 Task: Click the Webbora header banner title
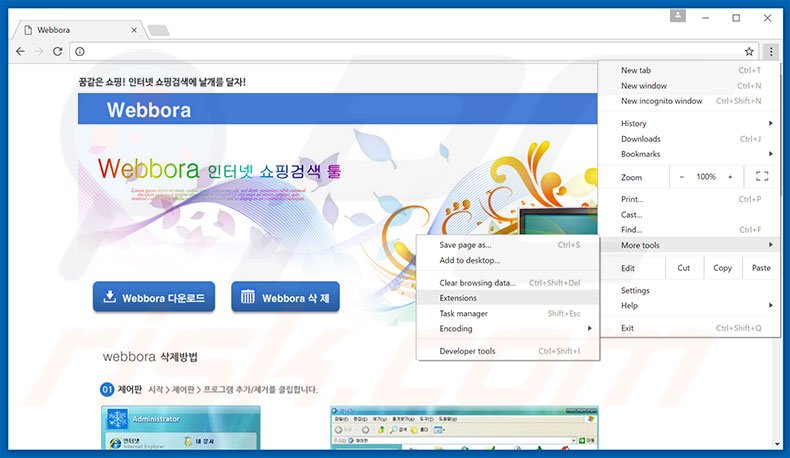pyautogui.click(x=149, y=110)
